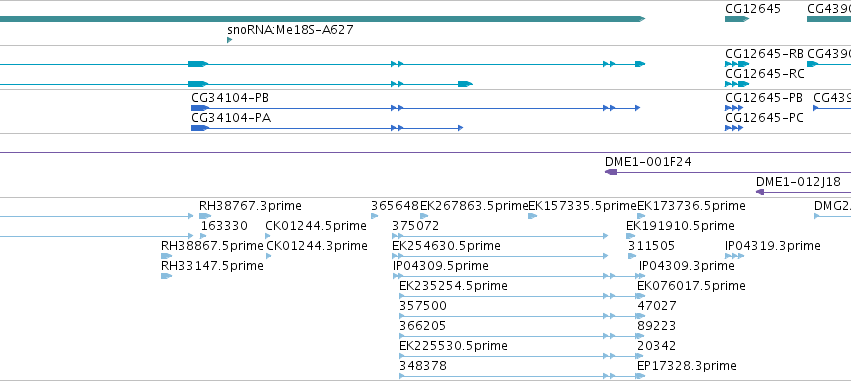Click the EK235254.5prime alignment label
The width and height of the screenshot is (851, 381).
[453, 285]
